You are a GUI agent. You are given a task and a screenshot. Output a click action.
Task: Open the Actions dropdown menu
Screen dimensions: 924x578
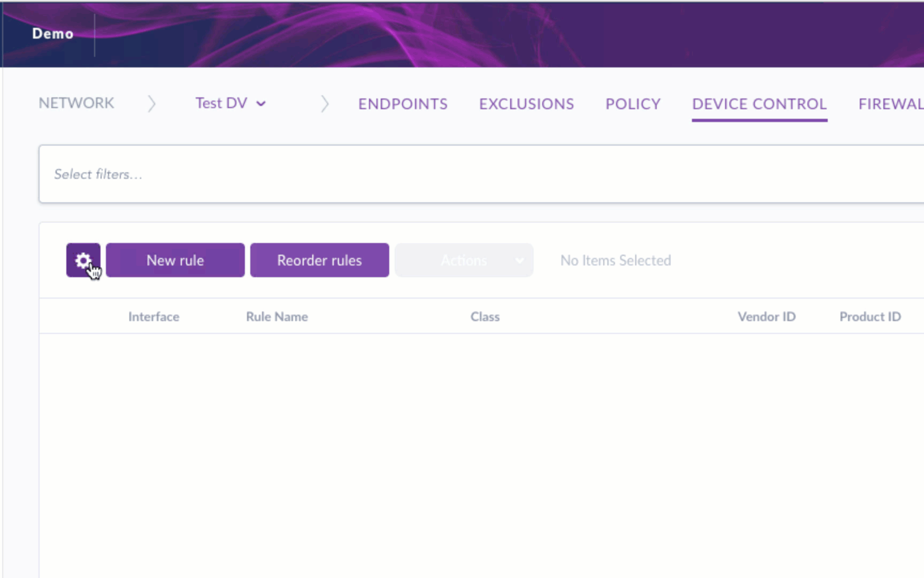(463, 260)
